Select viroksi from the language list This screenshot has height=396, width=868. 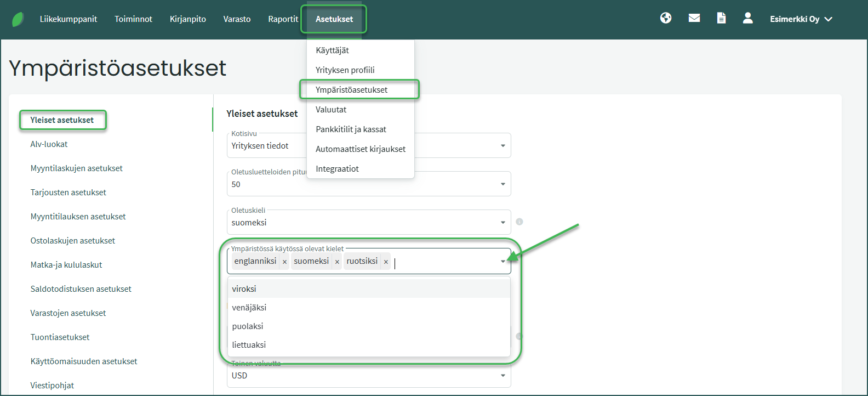(244, 289)
